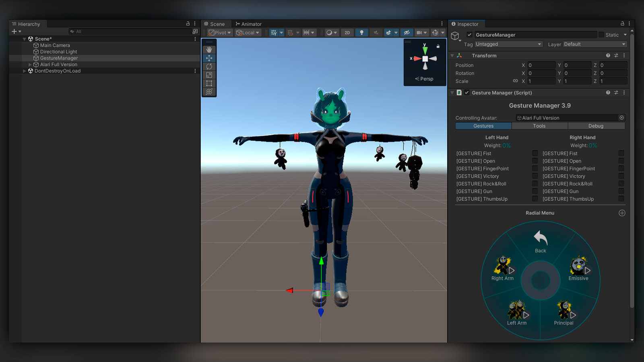
Task: Click the Position X input field
Action: click(541, 65)
